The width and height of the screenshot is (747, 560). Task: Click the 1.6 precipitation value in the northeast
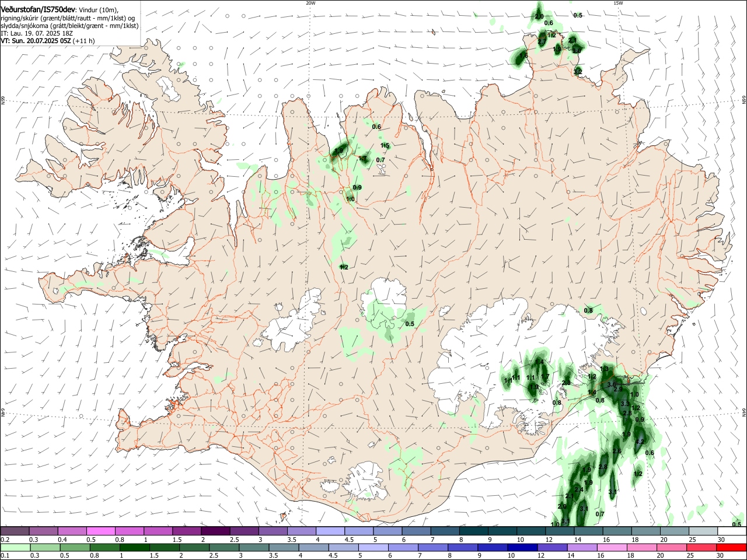click(x=523, y=56)
